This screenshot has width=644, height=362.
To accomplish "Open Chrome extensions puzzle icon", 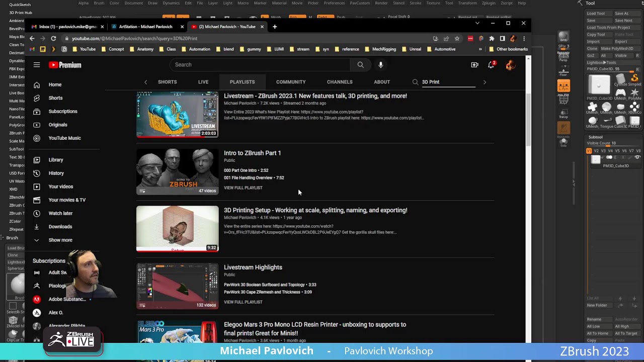I will coord(492,38).
